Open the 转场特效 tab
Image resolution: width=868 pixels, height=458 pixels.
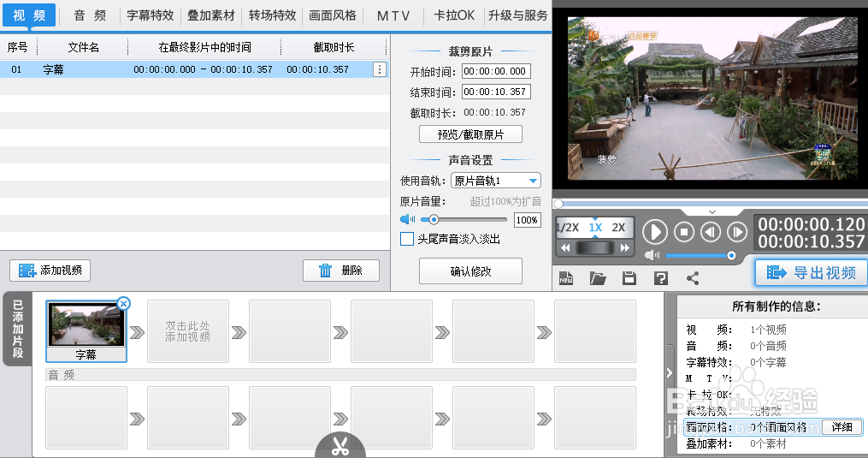[x=272, y=15]
